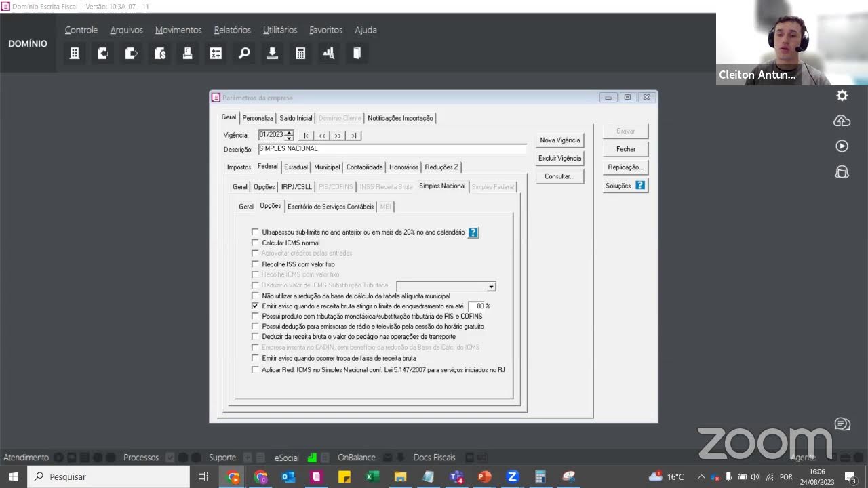This screenshot has height=488, width=868.
Task: Open File Explorer from the taskbar
Action: point(400,476)
